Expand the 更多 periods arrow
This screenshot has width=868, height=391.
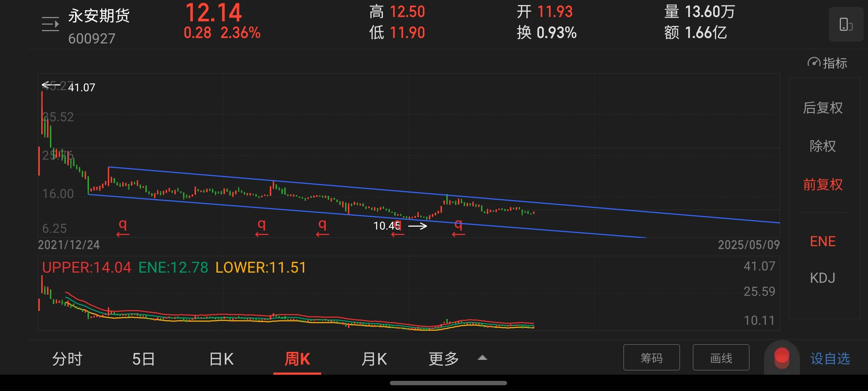tap(482, 358)
